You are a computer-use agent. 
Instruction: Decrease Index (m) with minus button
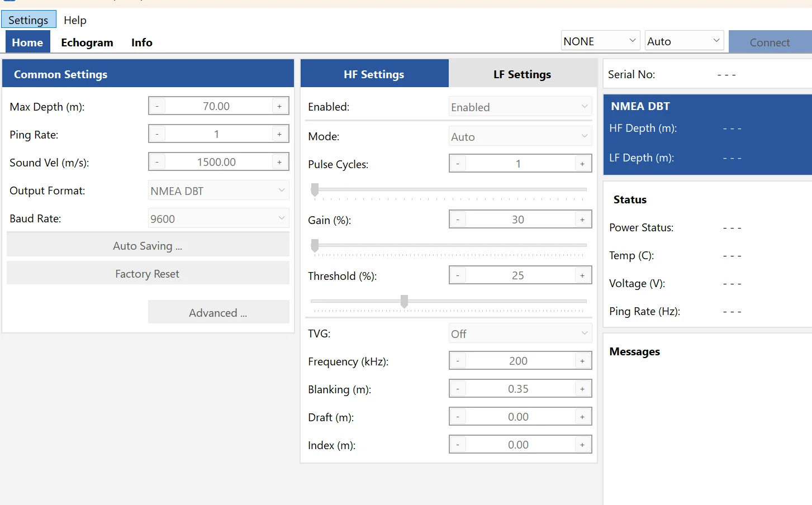tap(458, 445)
